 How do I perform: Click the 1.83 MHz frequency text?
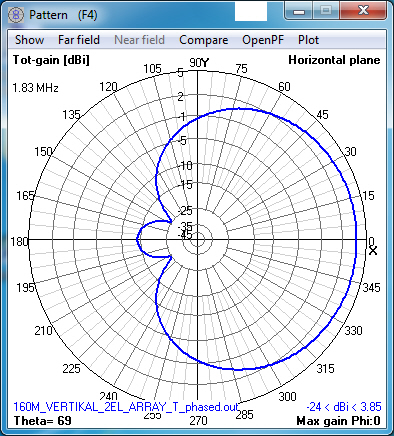pyautogui.click(x=35, y=88)
